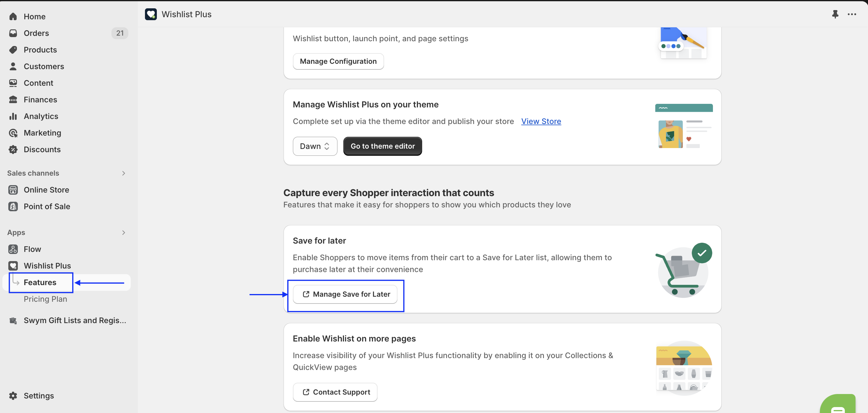868x413 pixels.
Task: Select the Features submenu item
Action: click(40, 282)
